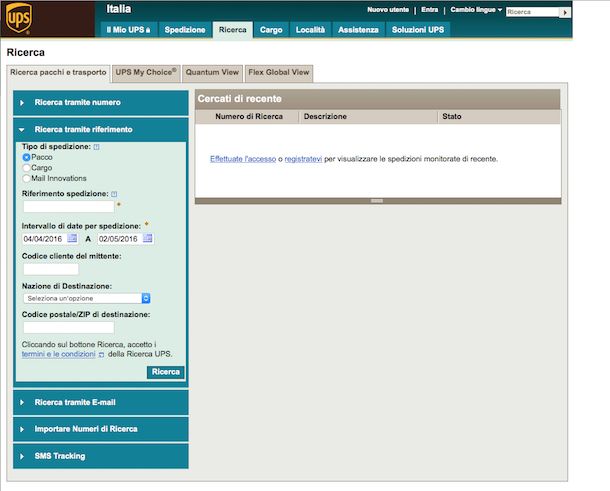Expand SMS Tracking section
This screenshot has height=491, width=610.
pos(101,456)
